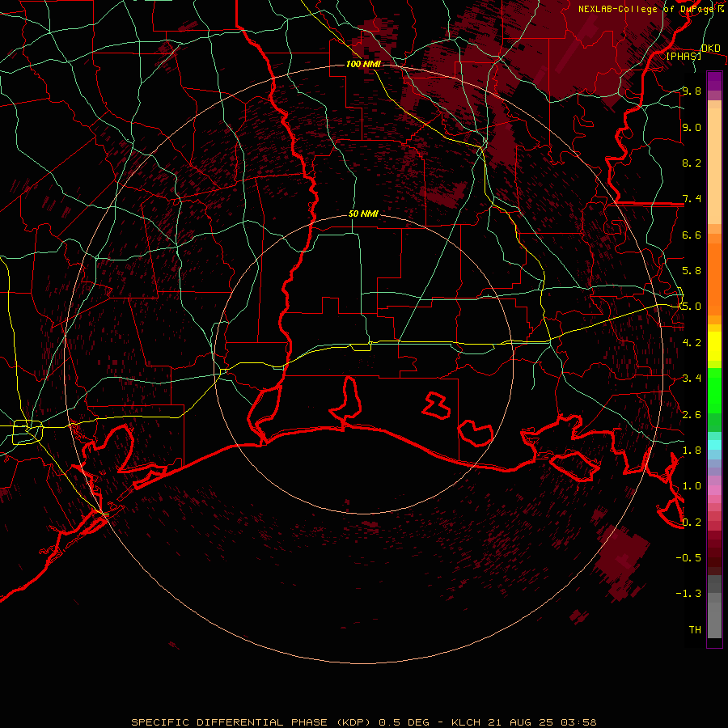Click the TH threshold label

(x=695, y=630)
